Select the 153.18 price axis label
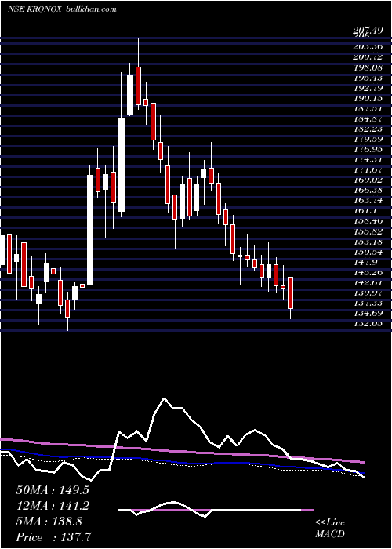This screenshot has width=392, height=549. click(x=368, y=242)
